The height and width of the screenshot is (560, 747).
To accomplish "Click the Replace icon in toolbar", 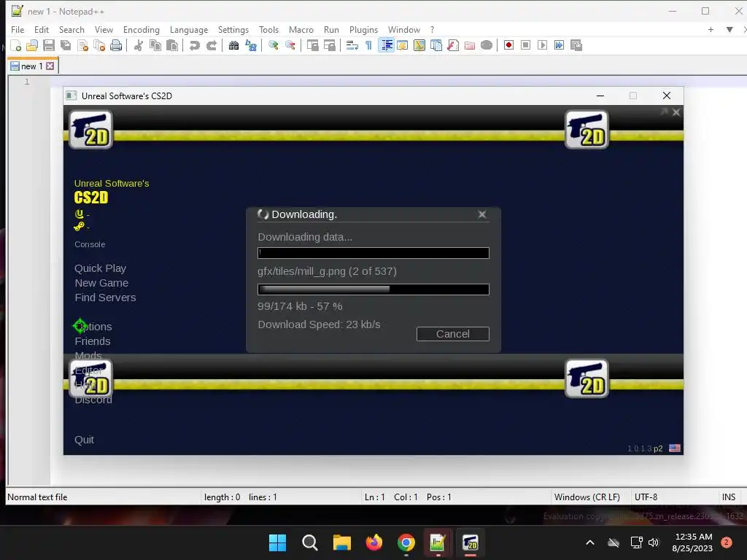I will tap(251, 45).
